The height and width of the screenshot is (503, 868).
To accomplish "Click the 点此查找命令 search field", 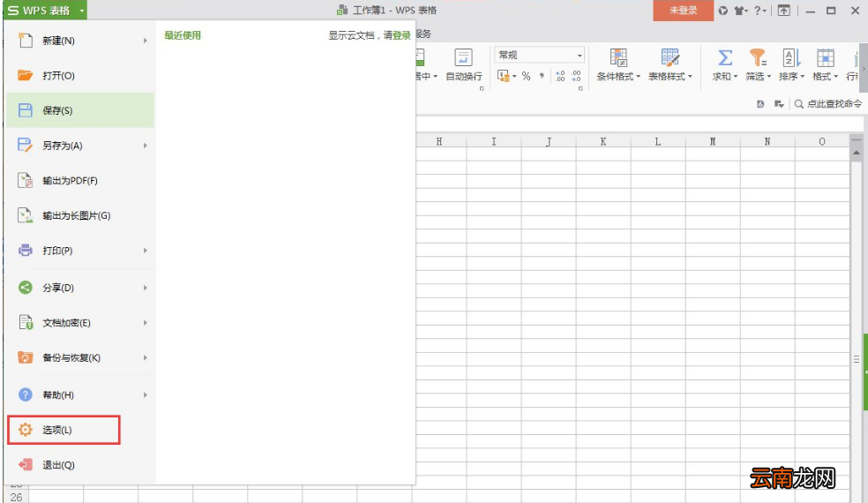I will 828,103.
